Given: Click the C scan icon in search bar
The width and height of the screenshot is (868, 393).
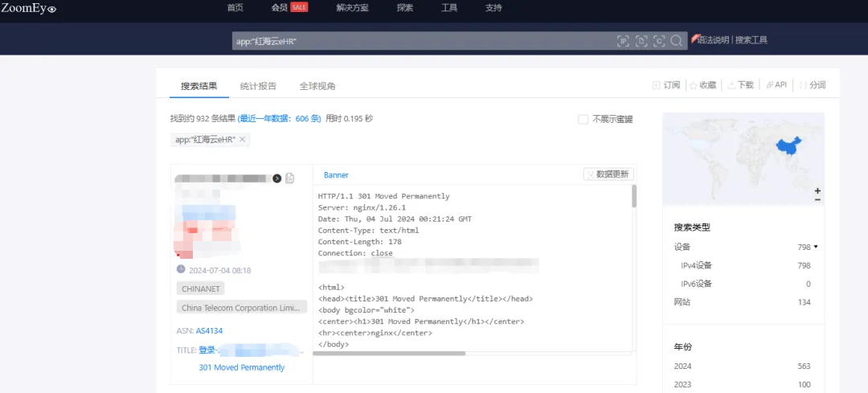Looking at the screenshot, I should point(659,41).
